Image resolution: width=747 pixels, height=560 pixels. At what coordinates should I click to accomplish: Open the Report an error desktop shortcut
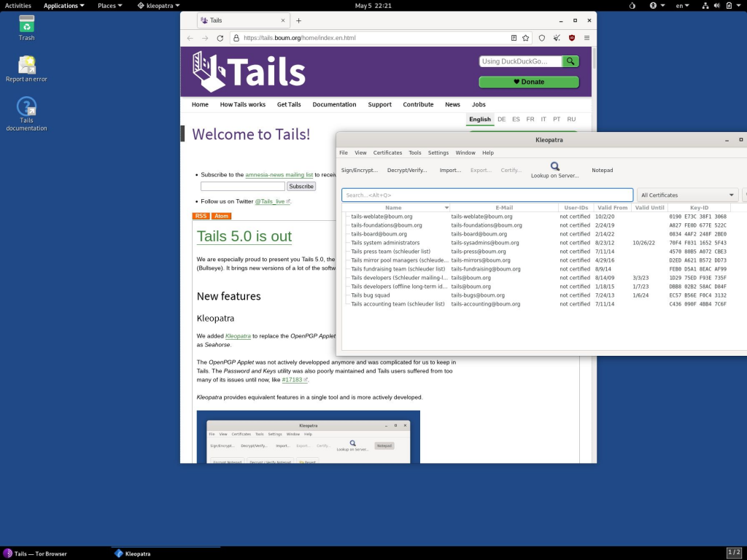tap(27, 69)
